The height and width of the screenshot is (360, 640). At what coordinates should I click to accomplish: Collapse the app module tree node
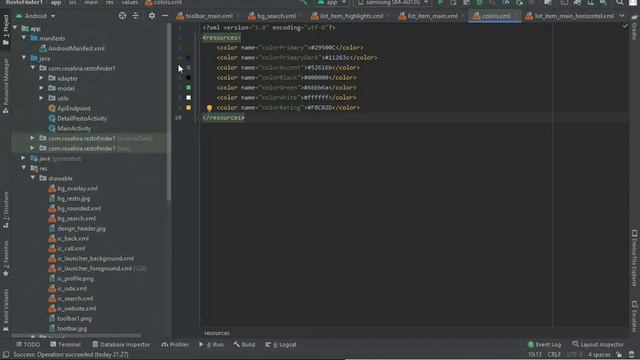point(15,29)
